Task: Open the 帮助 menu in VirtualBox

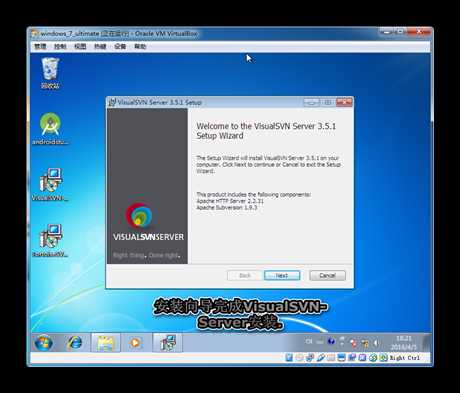Action: (x=140, y=46)
